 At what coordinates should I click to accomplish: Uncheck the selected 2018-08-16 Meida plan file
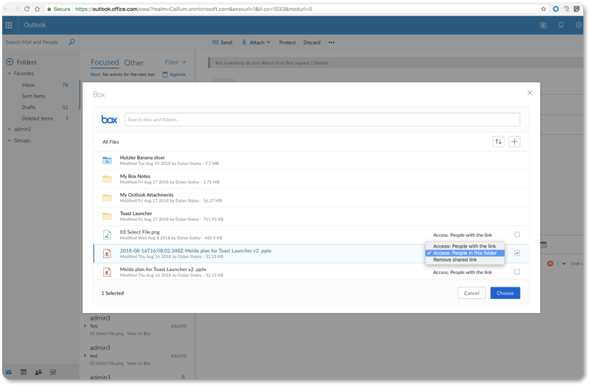pyautogui.click(x=517, y=253)
